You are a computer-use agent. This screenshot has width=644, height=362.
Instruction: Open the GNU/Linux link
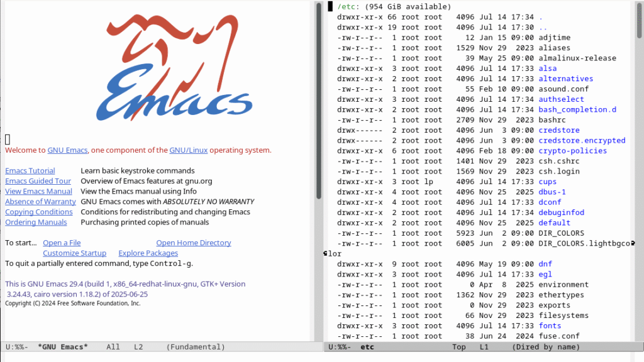click(x=189, y=150)
